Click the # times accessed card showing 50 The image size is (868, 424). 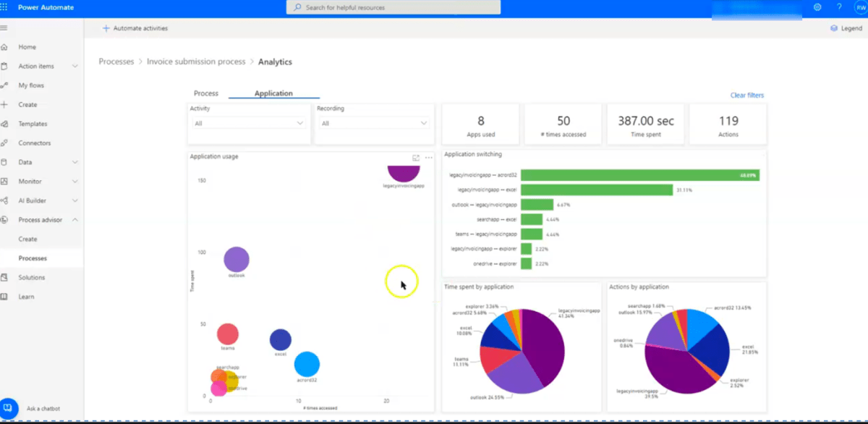pyautogui.click(x=563, y=125)
